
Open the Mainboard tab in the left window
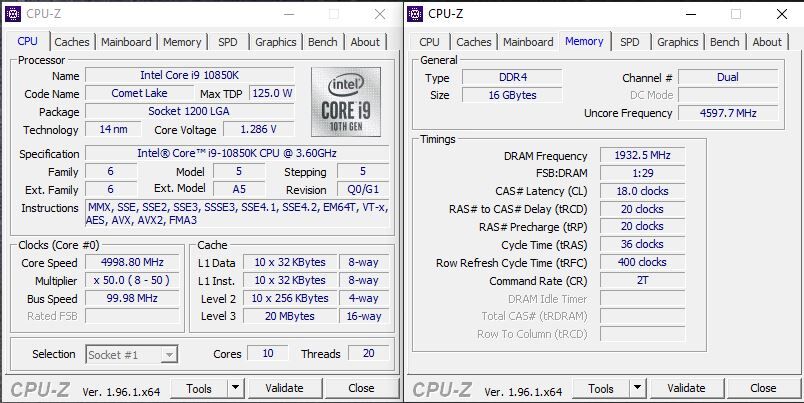coord(126,42)
